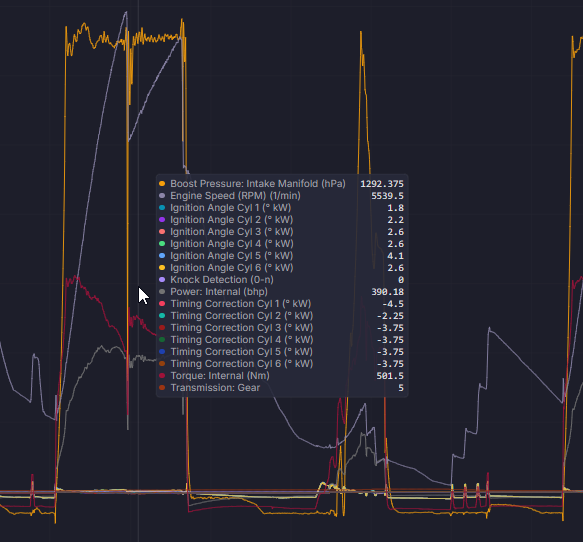
Task: Click the Timing Correction Cyl 2 value -2.25
Action: coord(390,316)
